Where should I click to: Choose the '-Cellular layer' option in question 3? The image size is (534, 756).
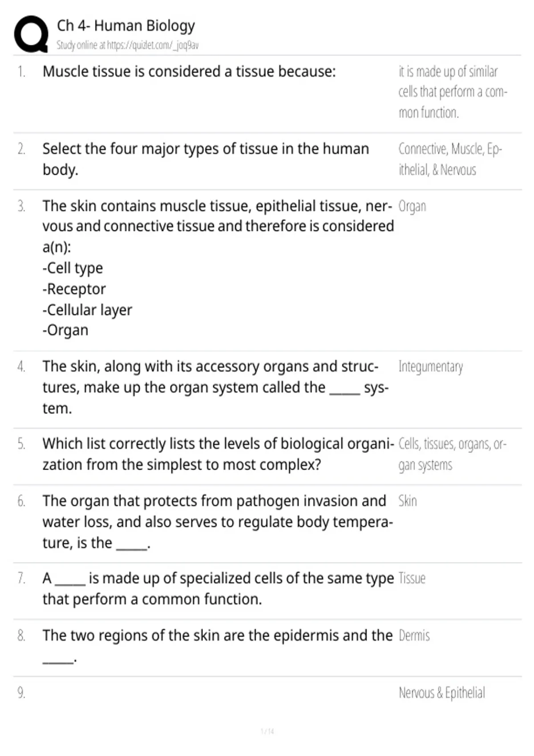pos(87,310)
